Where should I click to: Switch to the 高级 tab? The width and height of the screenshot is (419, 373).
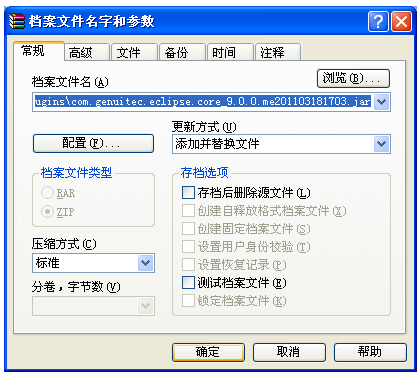point(87,53)
